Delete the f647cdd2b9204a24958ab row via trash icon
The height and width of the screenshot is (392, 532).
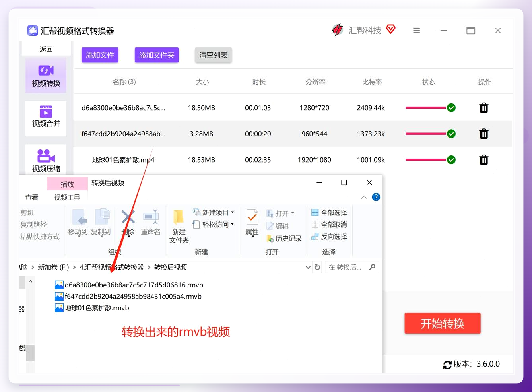[483, 134]
